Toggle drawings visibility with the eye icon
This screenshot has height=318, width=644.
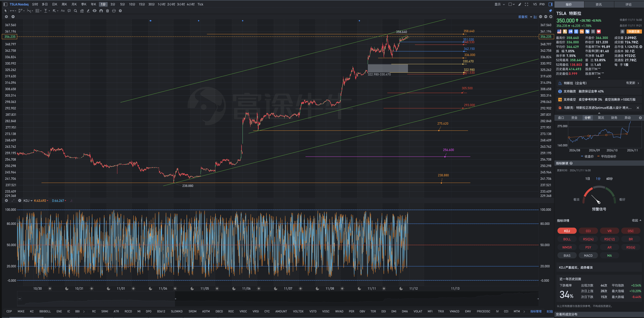pos(94,11)
